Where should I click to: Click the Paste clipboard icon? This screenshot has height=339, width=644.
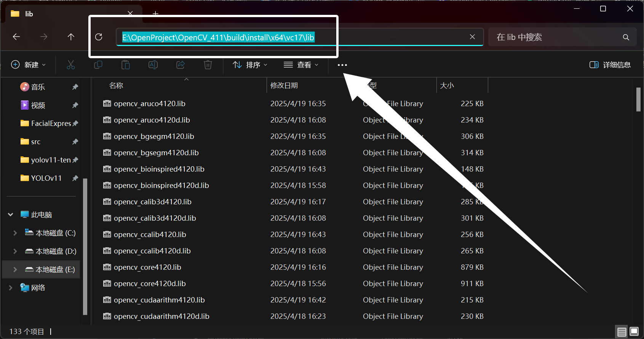click(126, 65)
